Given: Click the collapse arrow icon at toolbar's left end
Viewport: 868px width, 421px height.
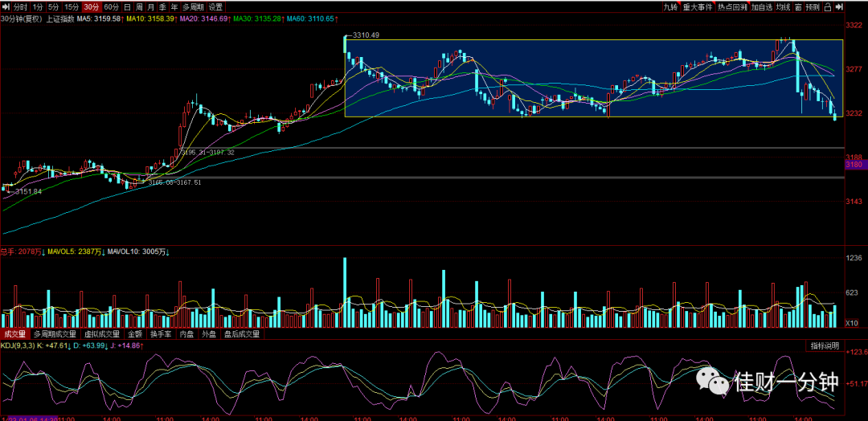Looking at the screenshot, I should [5, 7].
